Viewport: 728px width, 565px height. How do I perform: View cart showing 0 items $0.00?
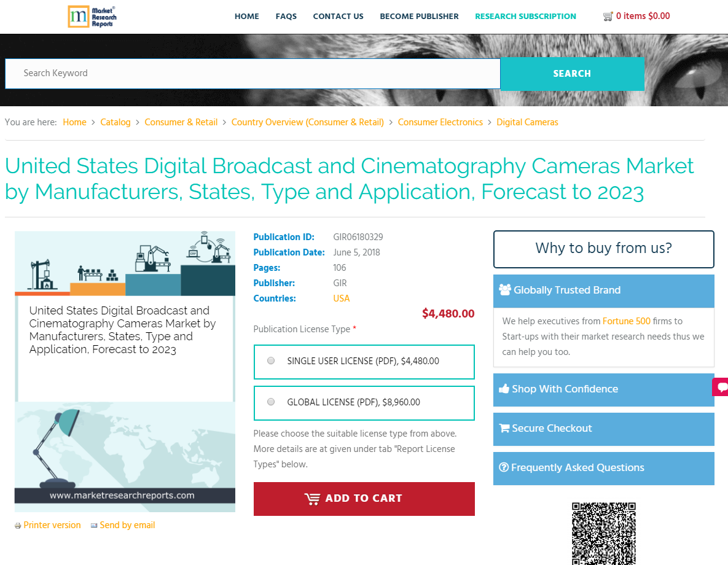coord(643,16)
